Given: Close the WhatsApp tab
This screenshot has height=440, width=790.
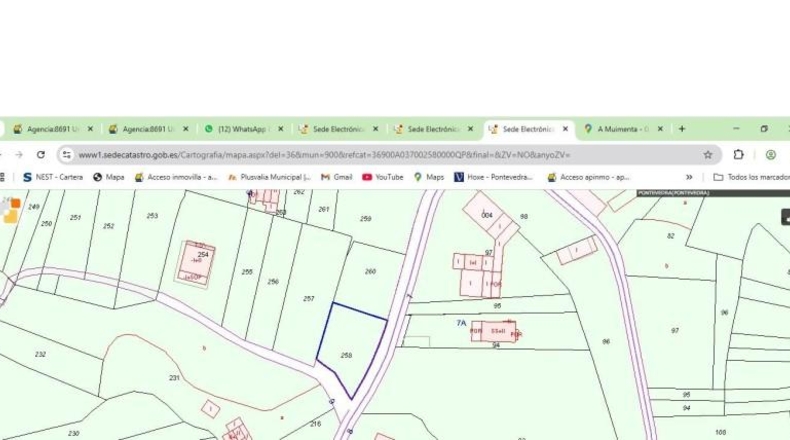Looking at the screenshot, I should tap(281, 129).
